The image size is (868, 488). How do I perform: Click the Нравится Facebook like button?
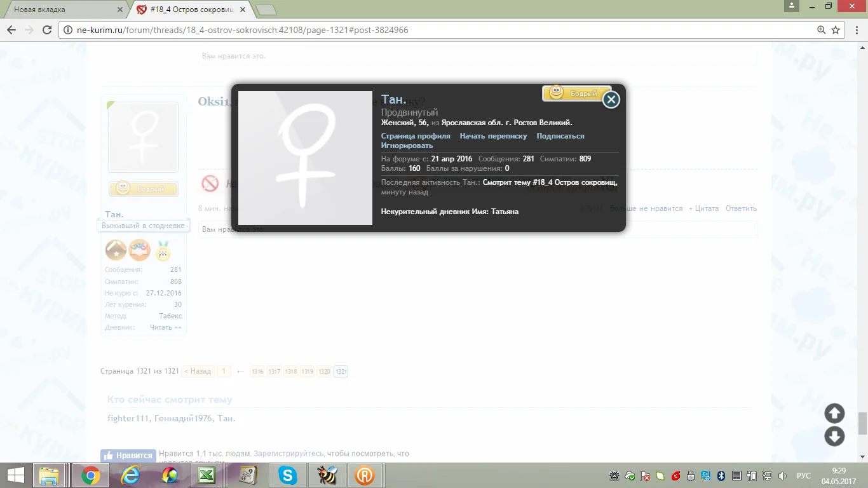[128, 456]
